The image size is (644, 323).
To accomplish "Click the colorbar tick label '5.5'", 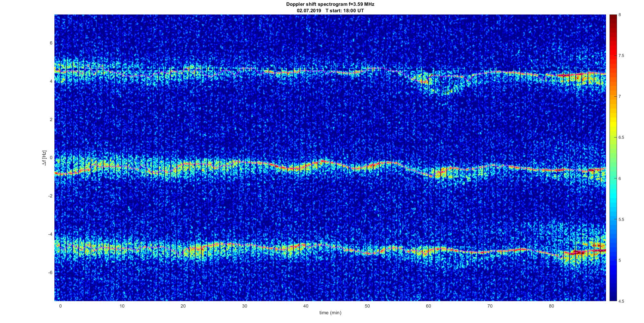I will (x=621, y=219).
